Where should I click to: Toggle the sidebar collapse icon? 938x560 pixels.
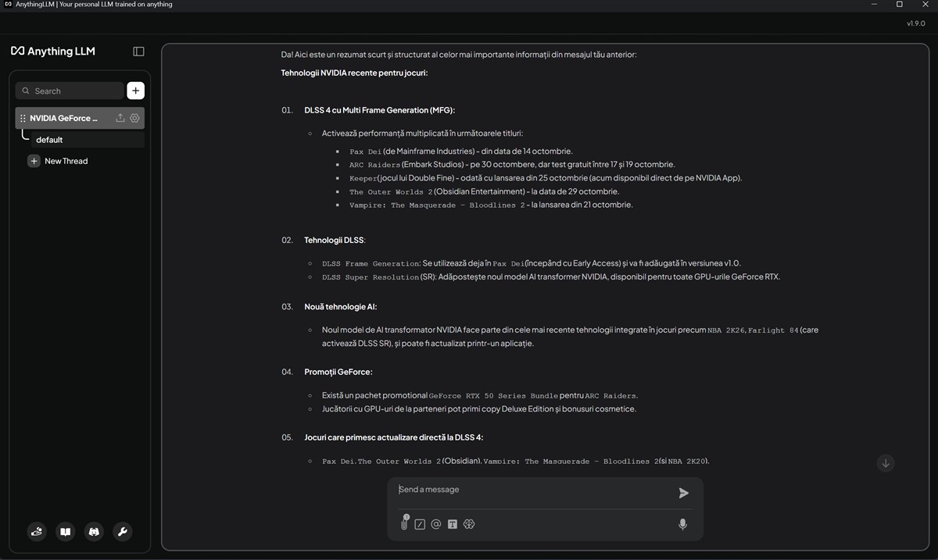138,52
